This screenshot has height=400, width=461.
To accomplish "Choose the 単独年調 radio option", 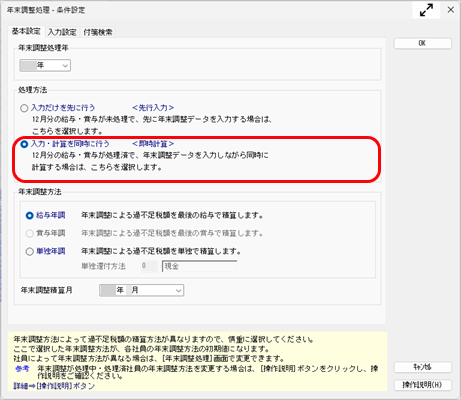I will point(30,251).
